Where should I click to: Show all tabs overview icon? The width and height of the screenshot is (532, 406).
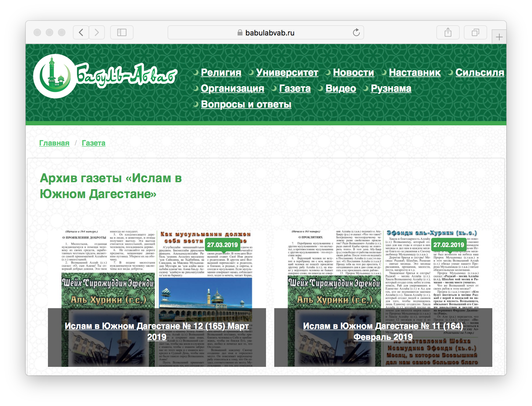(475, 32)
